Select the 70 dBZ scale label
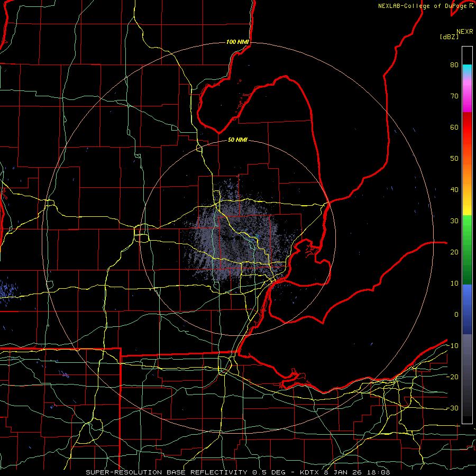This screenshot has height=476, width=476. pyautogui.click(x=454, y=96)
